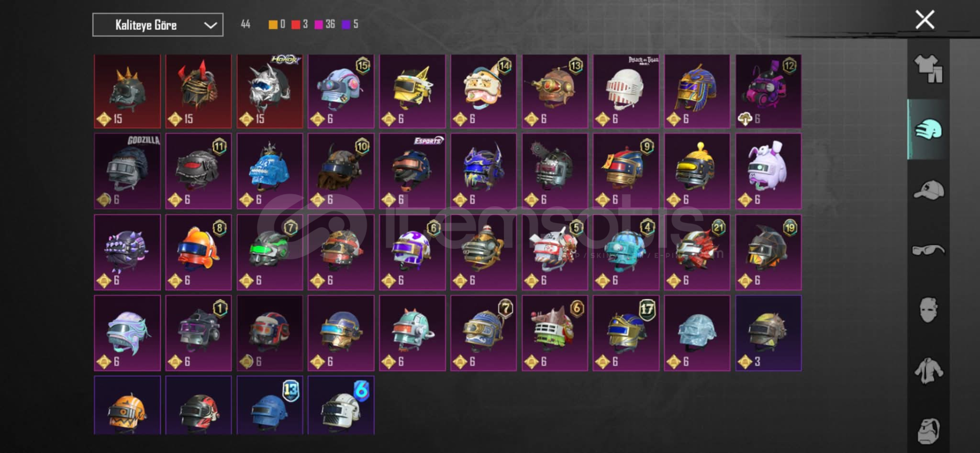
Task: Pick the Esports labeled helmet
Action: pos(412,171)
